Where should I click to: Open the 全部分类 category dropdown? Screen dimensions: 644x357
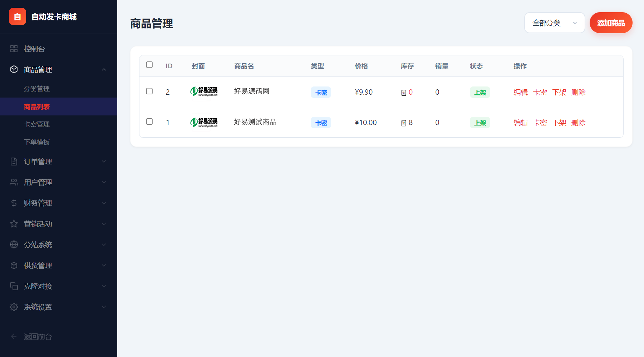tap(554, 23)
